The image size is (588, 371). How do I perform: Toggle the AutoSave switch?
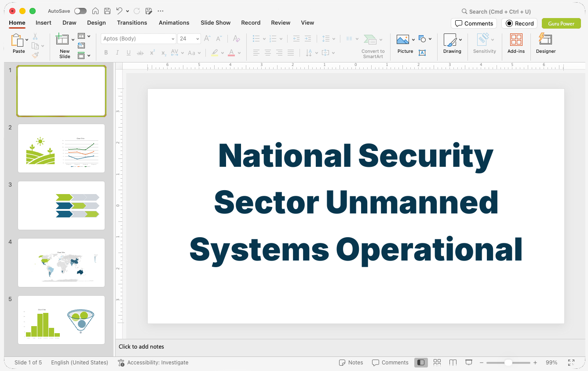click(80, 11)
